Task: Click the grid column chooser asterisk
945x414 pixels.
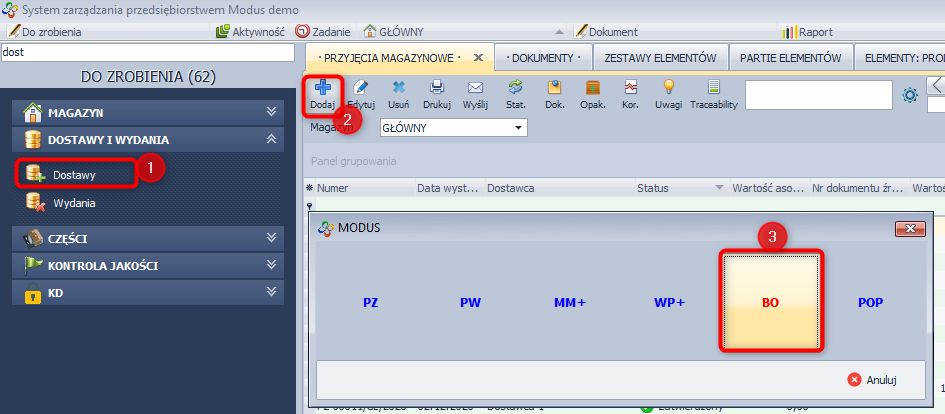Action: (309, 188)
